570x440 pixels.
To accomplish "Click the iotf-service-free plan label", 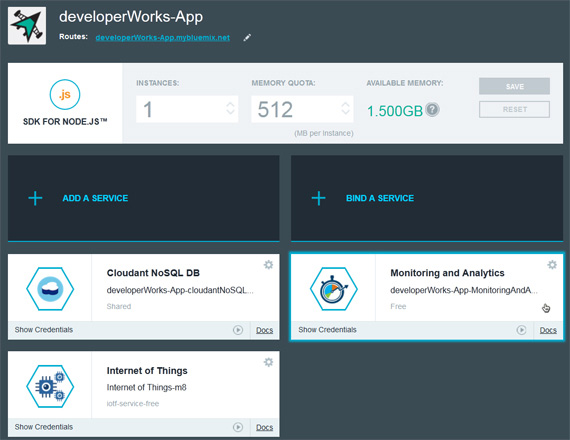I will pos(133,404).
